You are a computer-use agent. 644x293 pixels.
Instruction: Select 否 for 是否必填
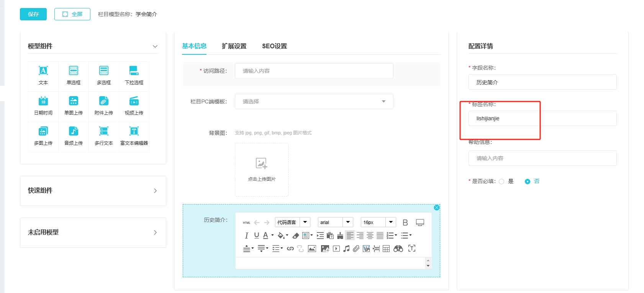[528, 182]
